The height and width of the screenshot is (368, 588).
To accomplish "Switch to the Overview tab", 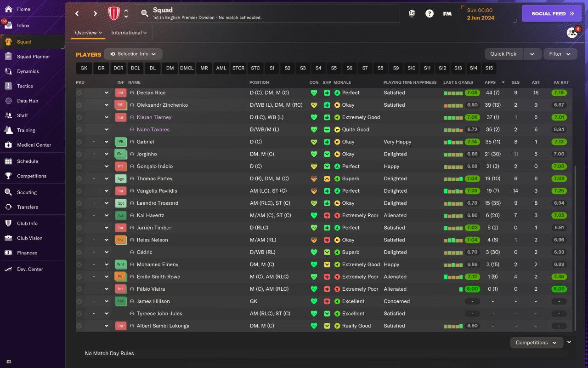I will tap(89, 33).
